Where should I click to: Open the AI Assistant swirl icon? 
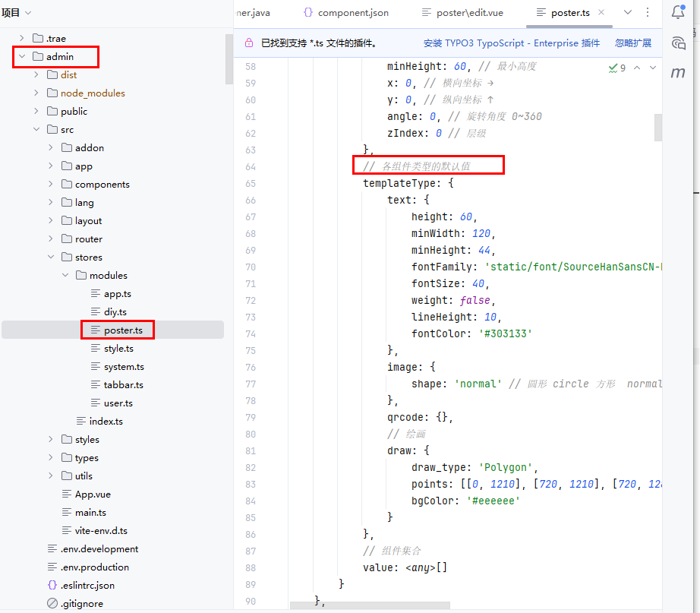coord(678,43)
